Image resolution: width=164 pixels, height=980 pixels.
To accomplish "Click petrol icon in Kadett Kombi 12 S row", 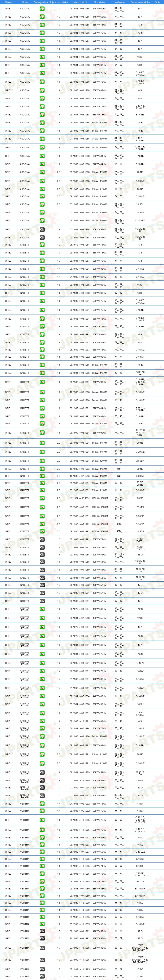I will [x=42, y=609].
